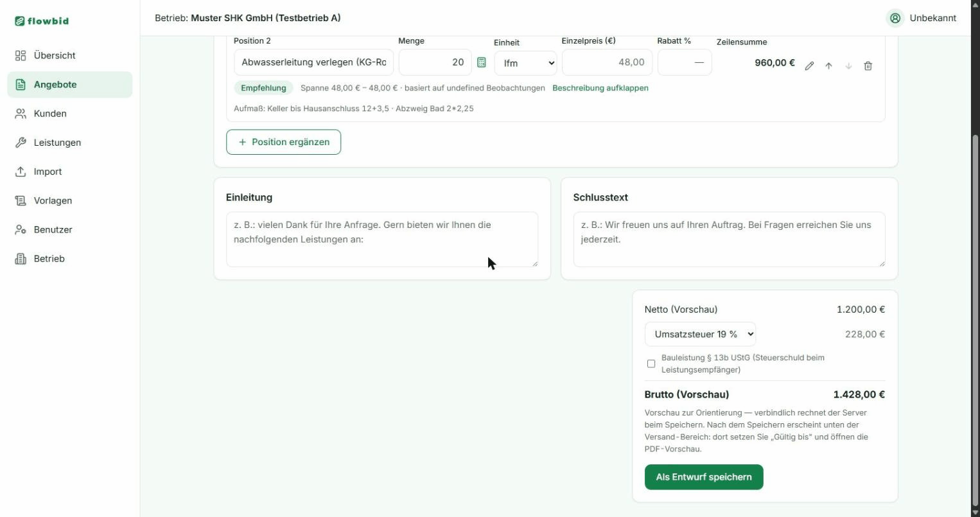The height and width of the screenshot is (517, 980).
Task: Expand description via Beschreibung aufklappen
Action: point(600,88)
